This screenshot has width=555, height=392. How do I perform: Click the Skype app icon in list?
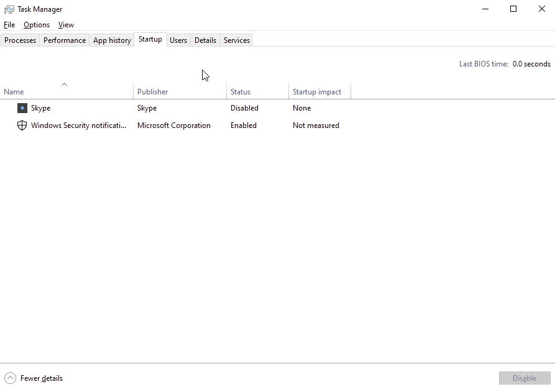coord(22,108)
